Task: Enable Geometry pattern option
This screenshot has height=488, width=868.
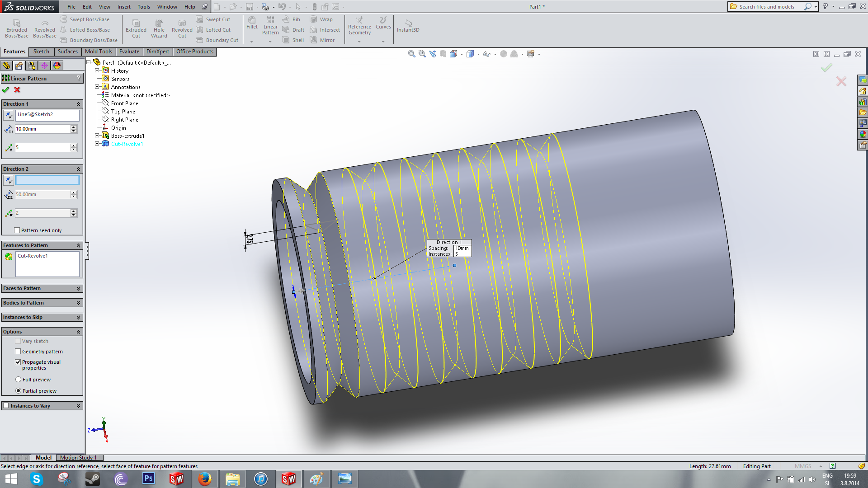Action: click(x=18, y=352)
